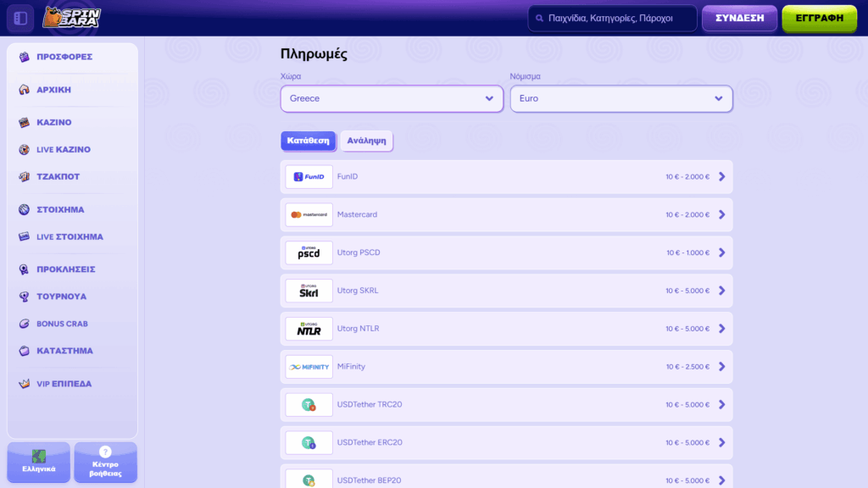The height and width of the screenshot is (488, 868).
Task: Switch to the Ανάληψη withdrawal tab
Action: pos(367,141)
